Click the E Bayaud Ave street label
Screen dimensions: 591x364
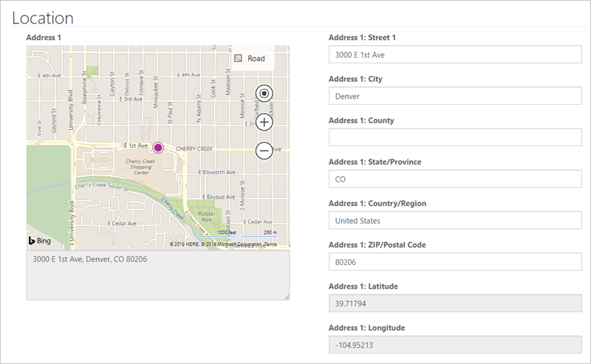tap(219, 197)
